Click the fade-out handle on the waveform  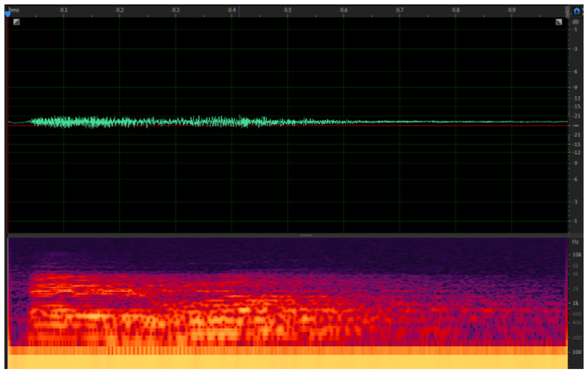pyautogui.click(x=559, y=22)
